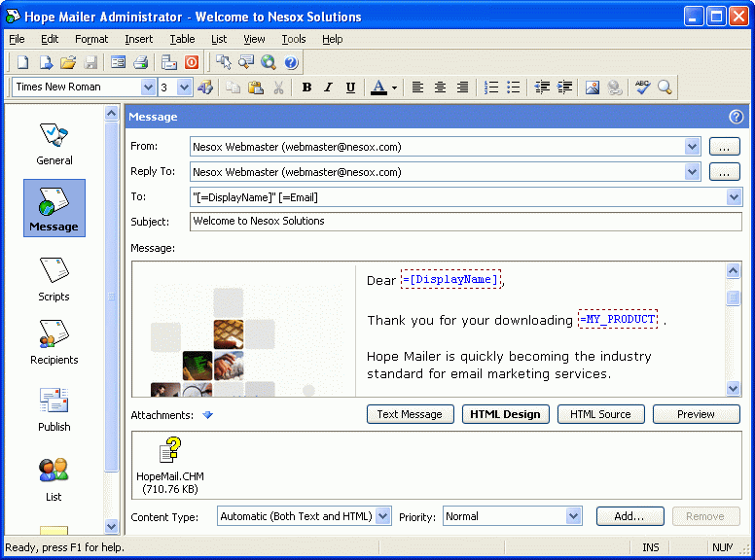Expand the Content Type dropdown
Viewport: 755px width, 560px height.
point(382,516)
